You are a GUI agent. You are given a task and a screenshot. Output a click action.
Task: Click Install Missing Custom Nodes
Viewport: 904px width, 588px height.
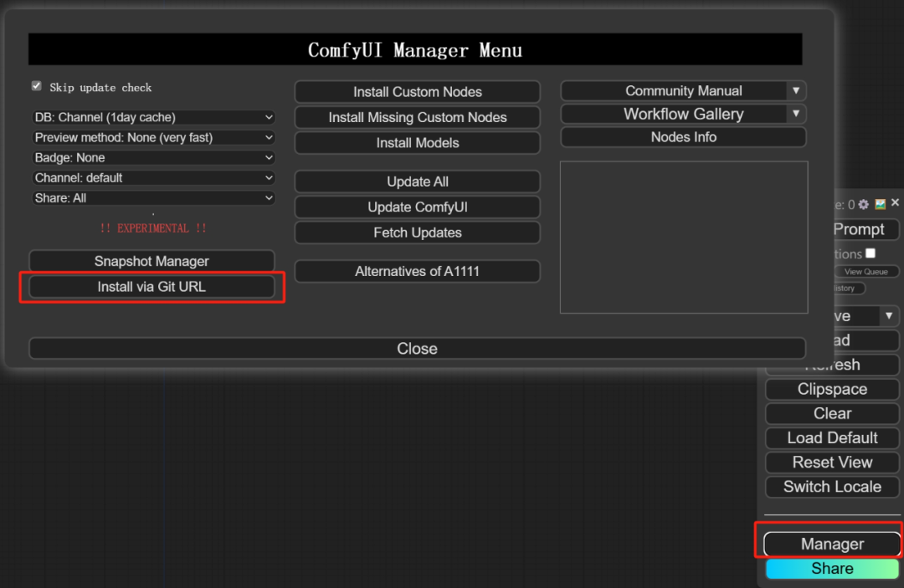pyautogui.click(x=418, y=117)
